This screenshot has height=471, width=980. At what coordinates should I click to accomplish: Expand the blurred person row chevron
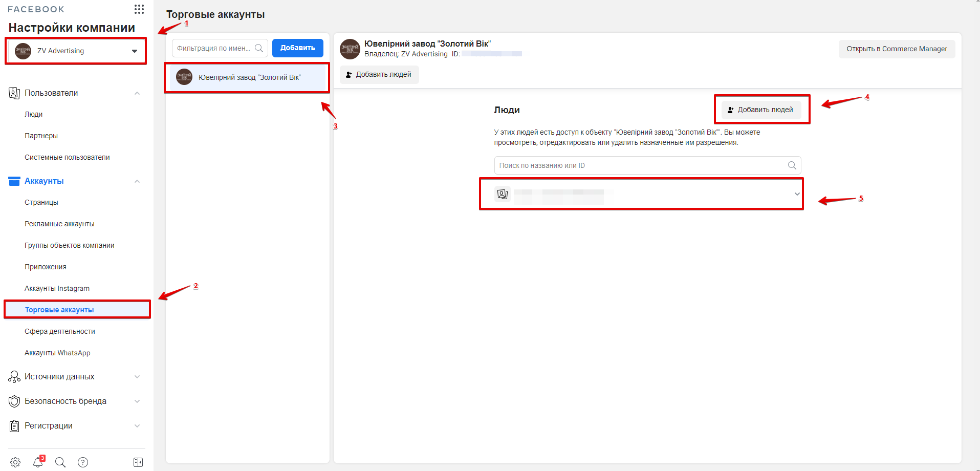(x=797, y=194)
